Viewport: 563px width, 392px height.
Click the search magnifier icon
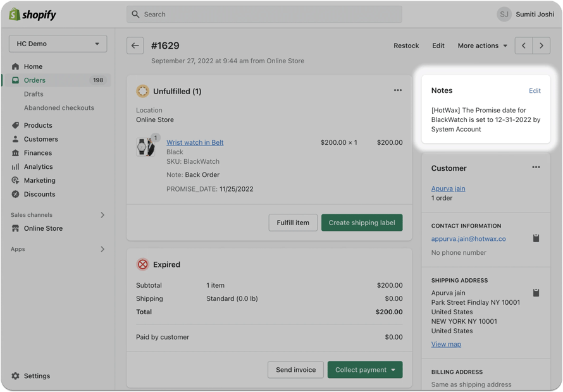click(x=135, y=15)
